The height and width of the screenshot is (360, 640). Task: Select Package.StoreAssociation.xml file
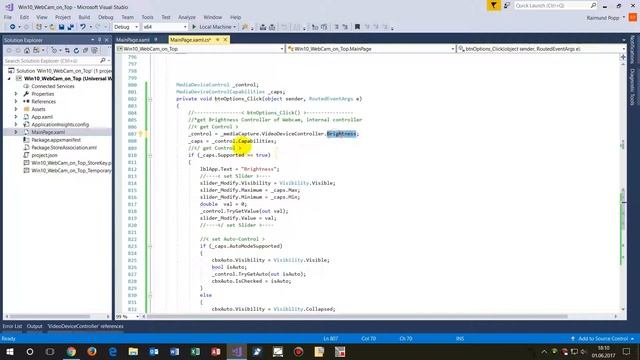pos(64,147)
